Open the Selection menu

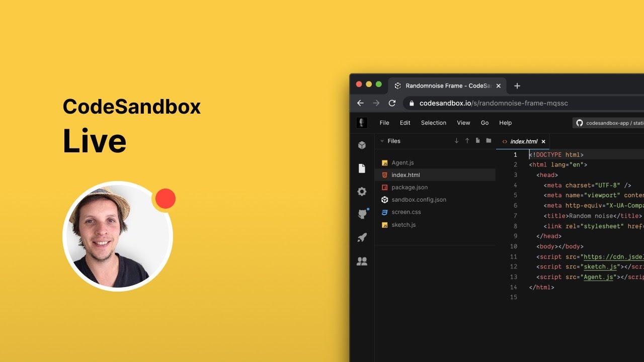(434, 123)
